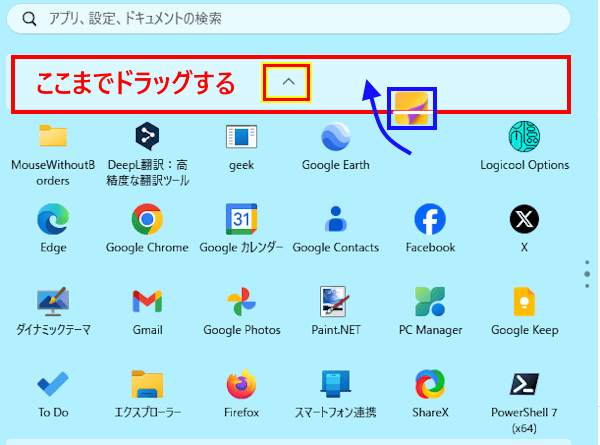Image resolution: width=600 pixels, height=445 pixels.
Task: Open the MouseWithoutBorders folder icon
Action: (53, 136)
